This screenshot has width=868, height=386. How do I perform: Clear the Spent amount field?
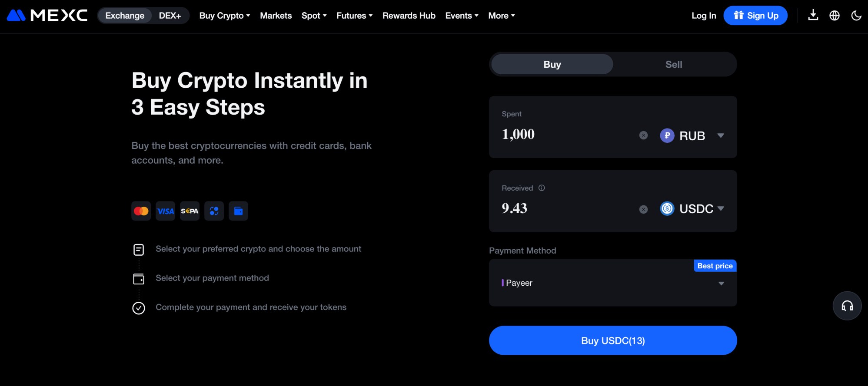pyautogui.click(x=643, y=135)
